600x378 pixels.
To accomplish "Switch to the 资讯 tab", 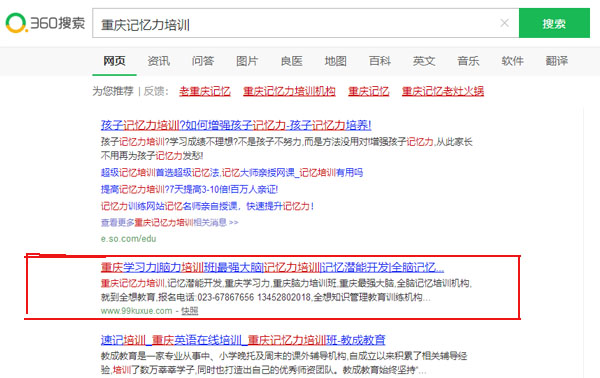I will point(158,61).
